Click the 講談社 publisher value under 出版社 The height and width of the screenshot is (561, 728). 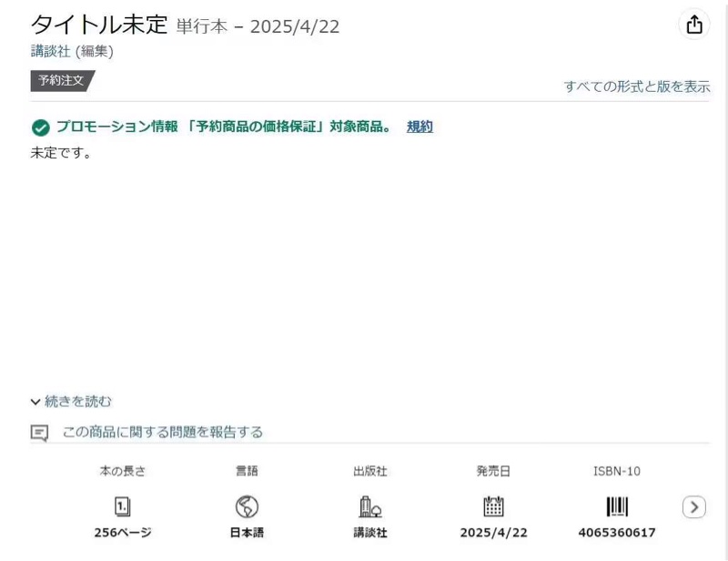coord(370,533)
